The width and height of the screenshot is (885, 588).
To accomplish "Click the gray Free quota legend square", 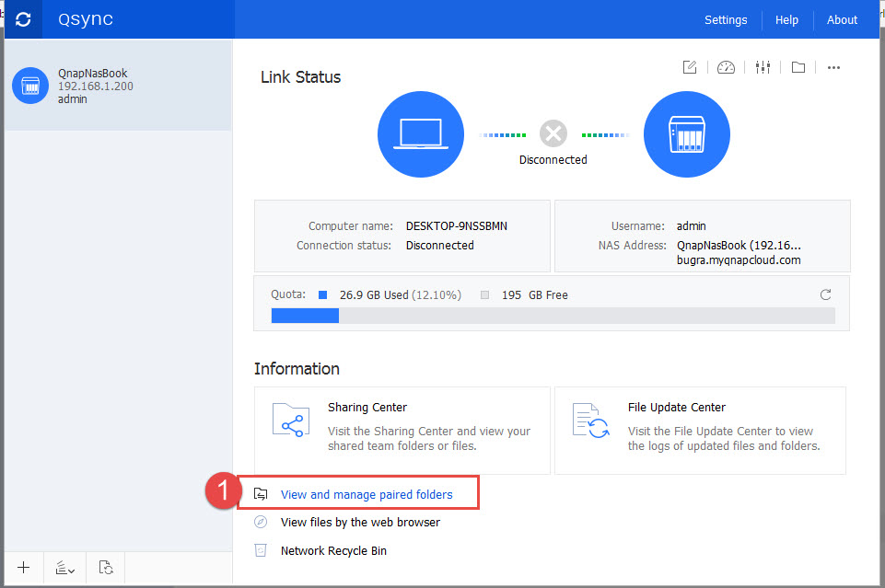I will tap(484, 294).
